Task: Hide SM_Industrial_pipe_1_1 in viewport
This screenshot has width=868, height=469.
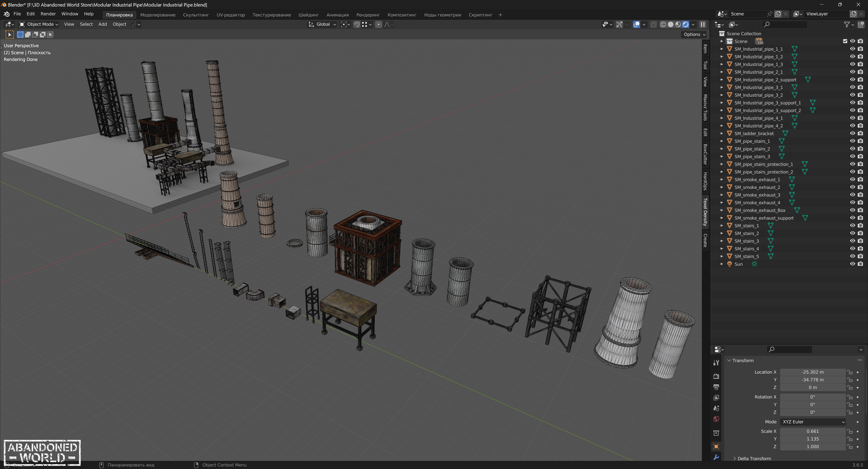Action: click(852, 49)
